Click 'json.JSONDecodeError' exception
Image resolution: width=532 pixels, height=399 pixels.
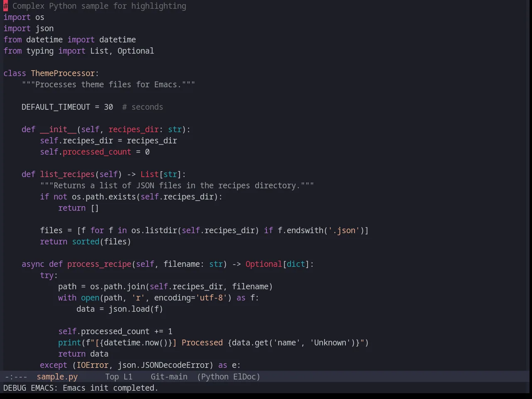163,365
